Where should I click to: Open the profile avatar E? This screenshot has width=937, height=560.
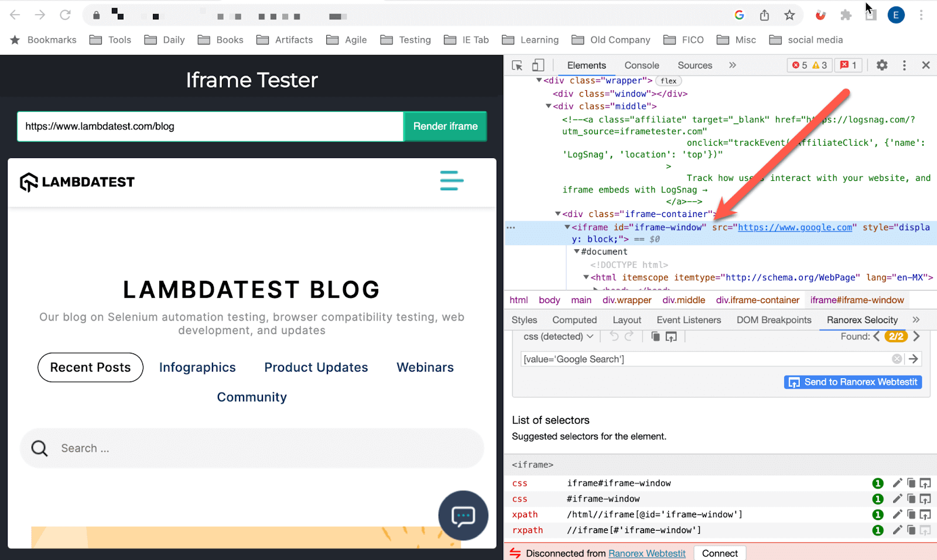[x=895, y=15]
